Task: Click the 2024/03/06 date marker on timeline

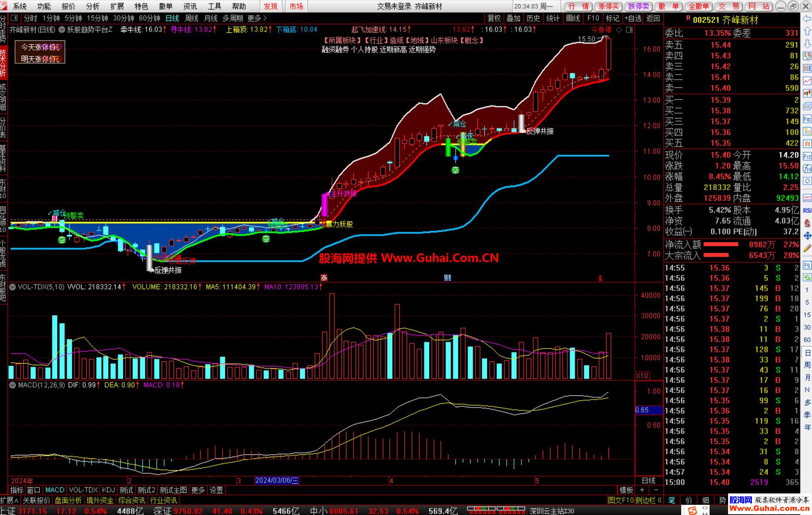Action: point(277,481)
